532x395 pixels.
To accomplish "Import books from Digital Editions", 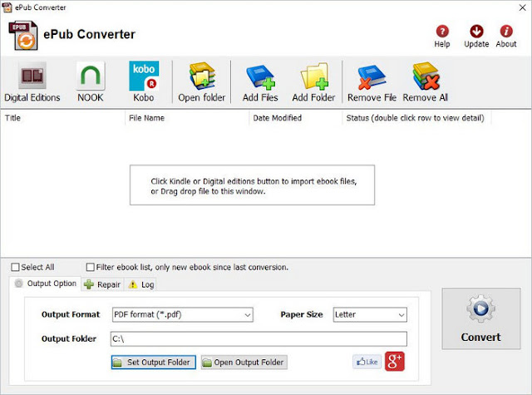I will 32,82.
